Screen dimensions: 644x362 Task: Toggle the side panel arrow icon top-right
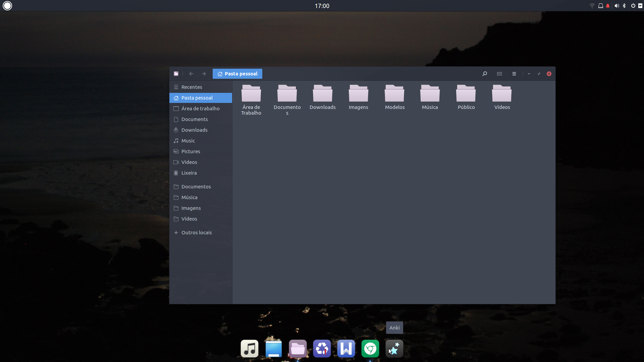(x=640, y=6)
